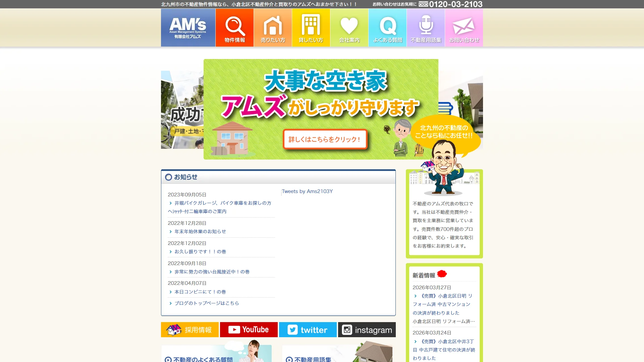Open お久し振りです！！の巻 post

200,252
